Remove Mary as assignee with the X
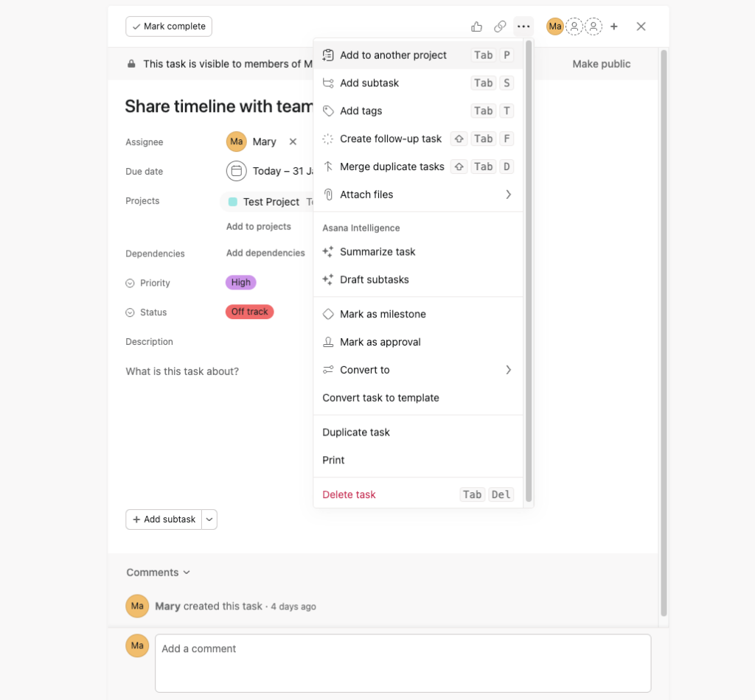Image resolution: width=755 pixels, height=700 pixels. pyautogui.click(x=293, y=141)
